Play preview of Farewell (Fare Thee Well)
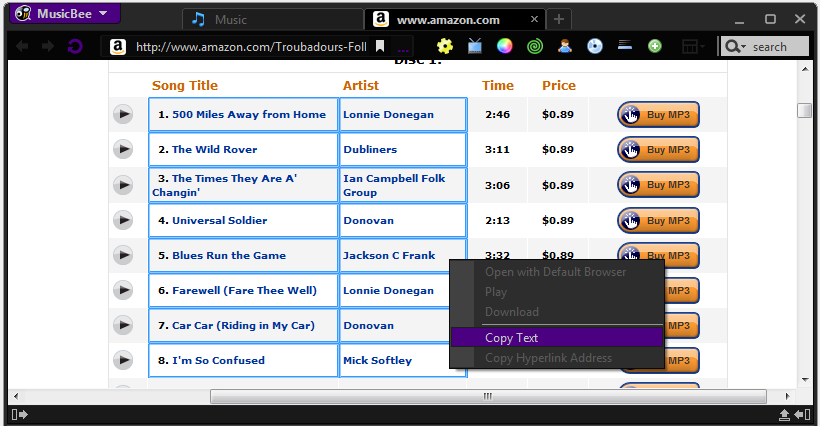 (123, 290)
